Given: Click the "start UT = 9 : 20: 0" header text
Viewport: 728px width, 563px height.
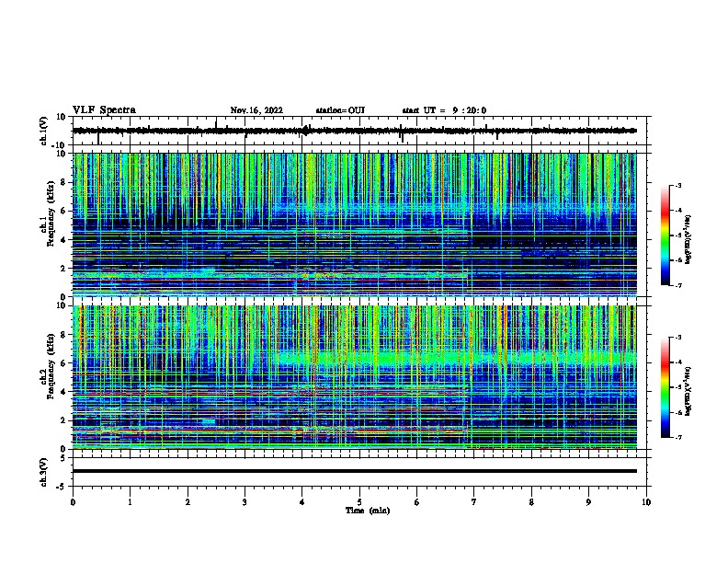Looking at the screenshot, I should 444,110.
